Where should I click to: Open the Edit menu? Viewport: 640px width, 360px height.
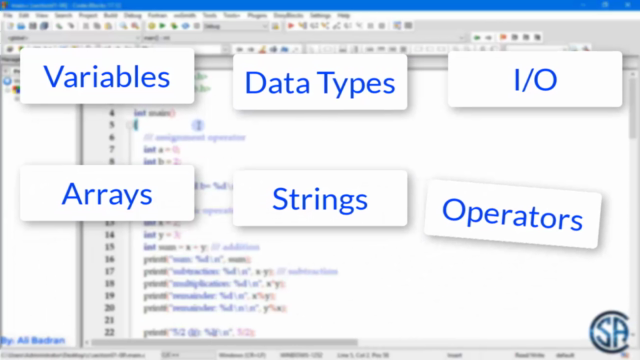pyautogui.click(x=24, y=16)
